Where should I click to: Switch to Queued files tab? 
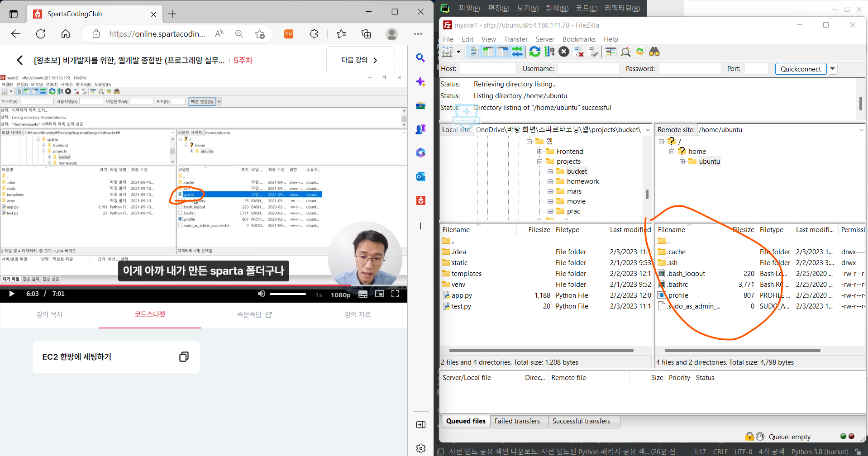click(x=466, y=421)
